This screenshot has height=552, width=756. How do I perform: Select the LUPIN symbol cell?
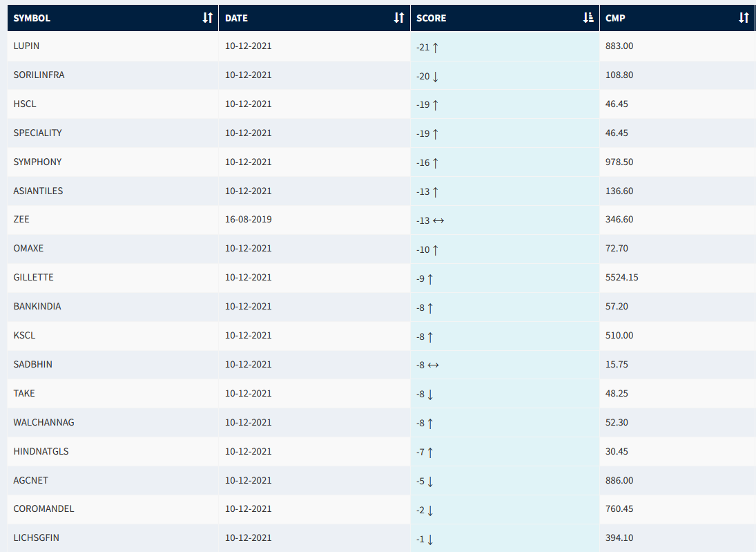113,46
